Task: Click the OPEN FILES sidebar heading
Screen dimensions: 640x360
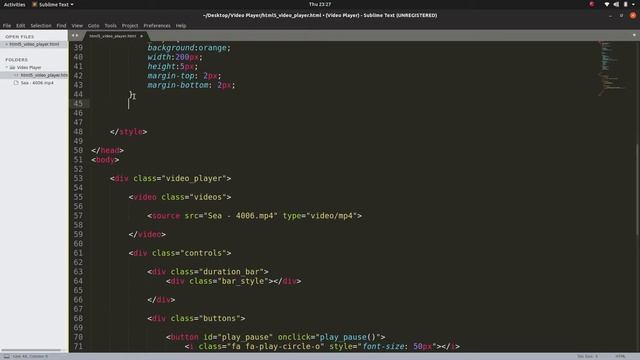Action: (x=20, y=37)
